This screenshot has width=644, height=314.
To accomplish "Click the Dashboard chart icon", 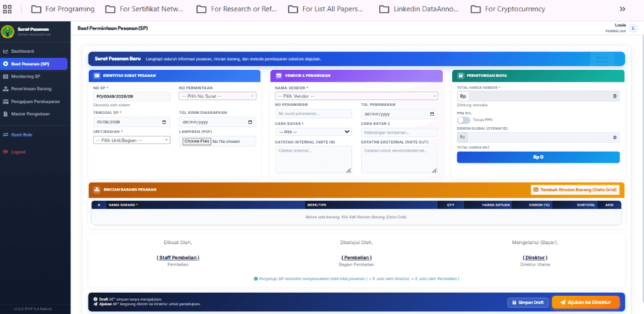I will tap(6, 52).
